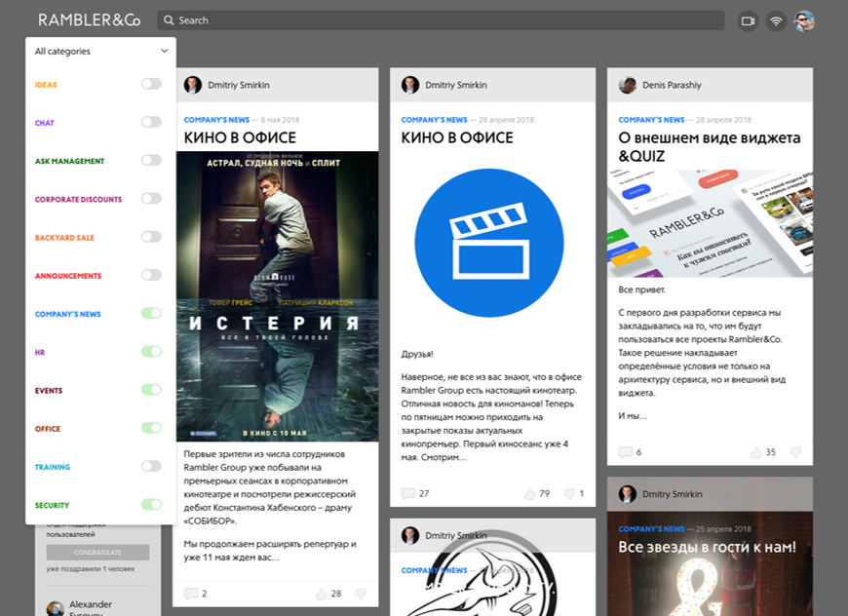Click the broadcast wifi icon in header
The image size is (848, 616).
tap(776, 21)
